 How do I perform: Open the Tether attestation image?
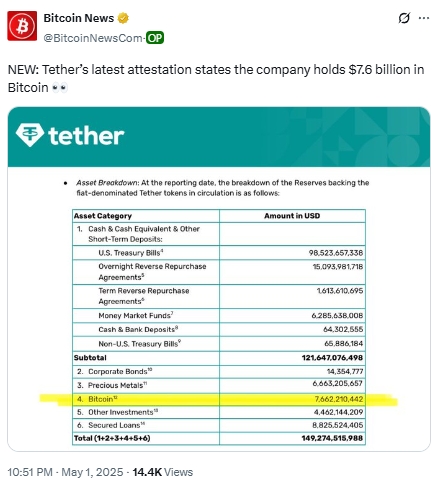pos(219,279)
